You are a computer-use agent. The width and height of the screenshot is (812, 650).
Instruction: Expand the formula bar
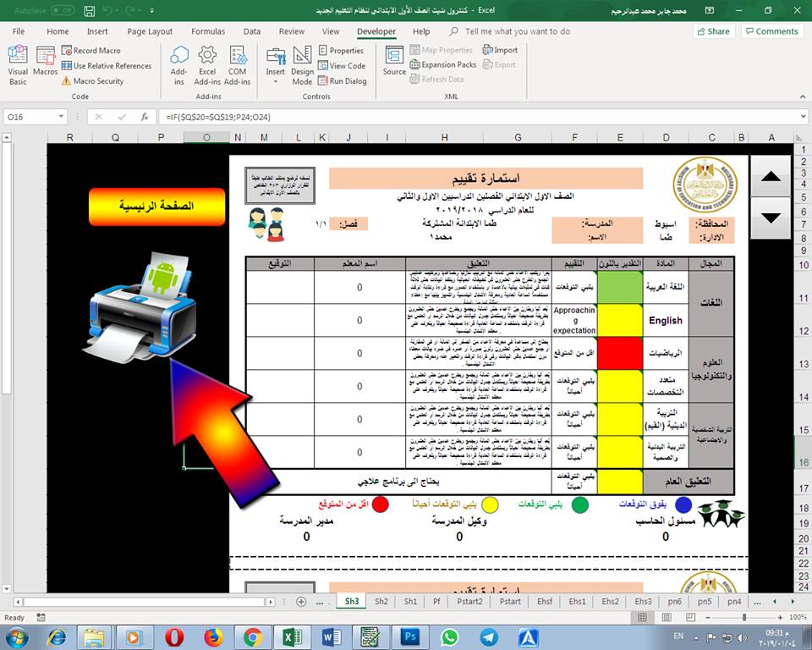point(804,117)
